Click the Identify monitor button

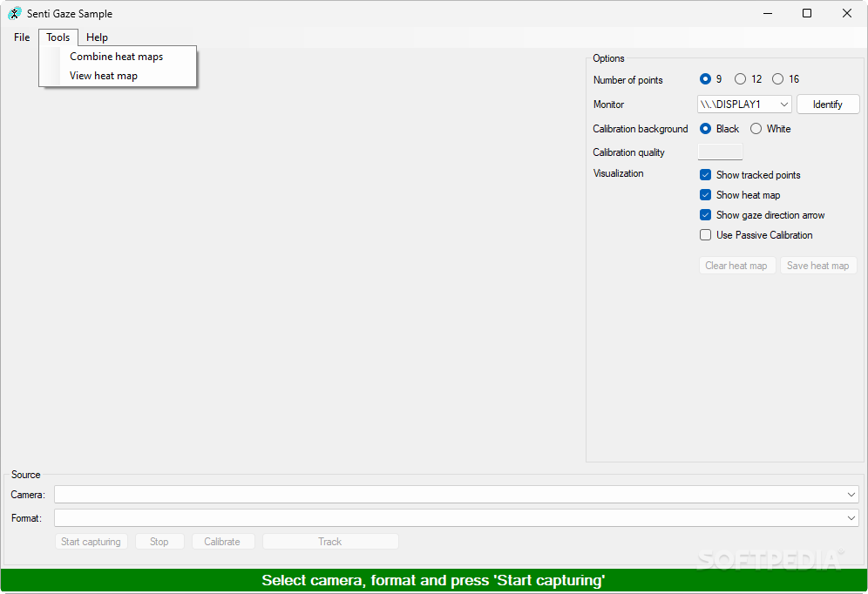tap(828, 104)
